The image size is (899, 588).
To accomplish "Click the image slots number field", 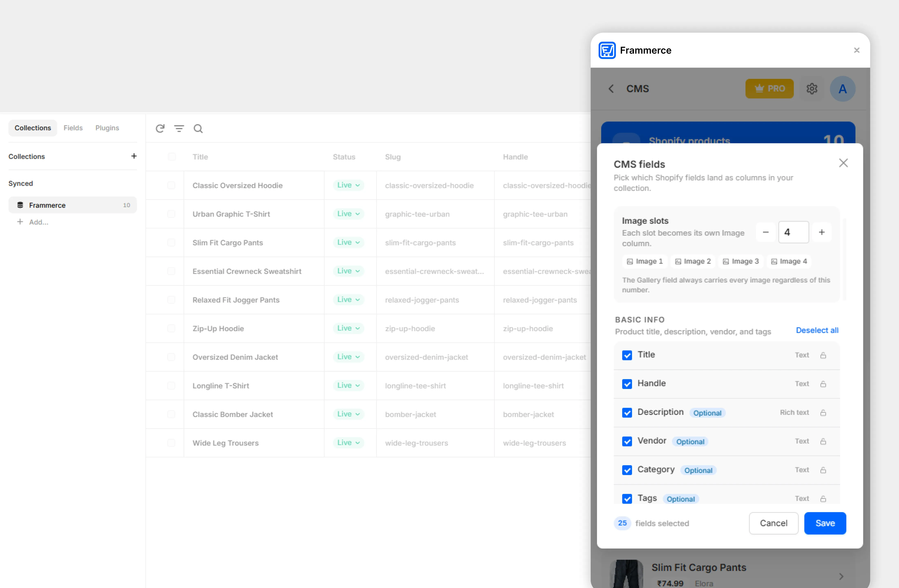I will [794, 232].
